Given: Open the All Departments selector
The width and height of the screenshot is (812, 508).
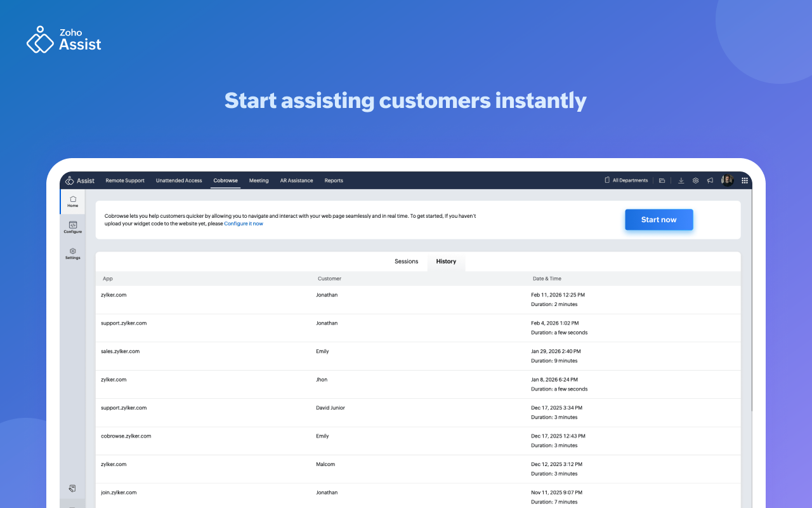Looking at the screenshot, I should [626, 180].
